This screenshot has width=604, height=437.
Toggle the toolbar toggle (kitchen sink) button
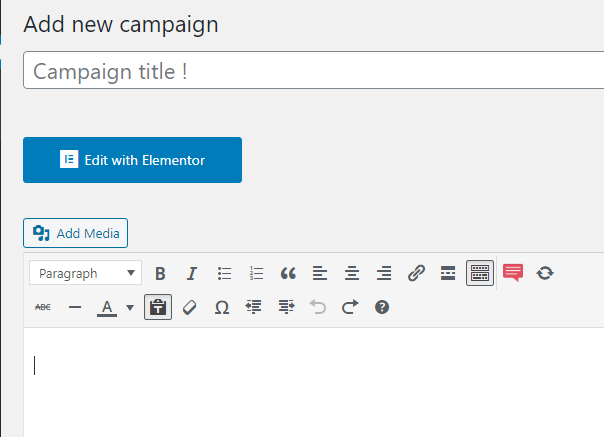(x=480, y=273)
